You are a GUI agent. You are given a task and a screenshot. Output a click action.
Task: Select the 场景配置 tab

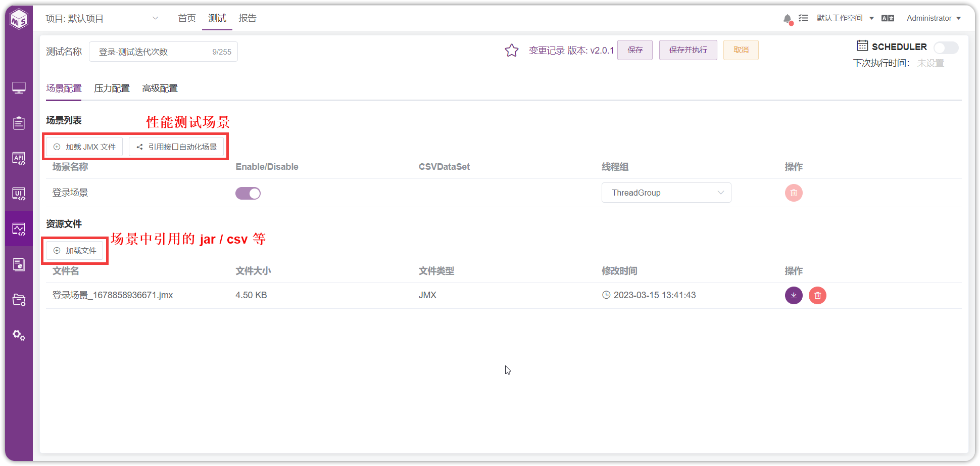(x=64, y=88)
